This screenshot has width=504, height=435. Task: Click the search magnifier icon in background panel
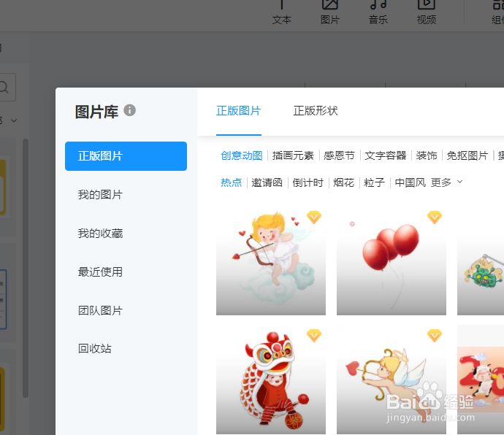tap(4, 87)
